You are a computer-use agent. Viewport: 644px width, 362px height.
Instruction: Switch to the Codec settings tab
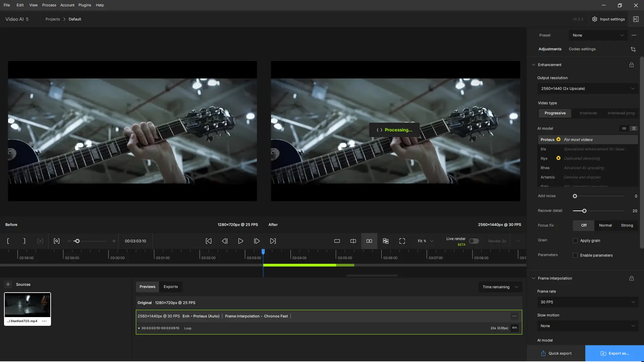point(582,49)
